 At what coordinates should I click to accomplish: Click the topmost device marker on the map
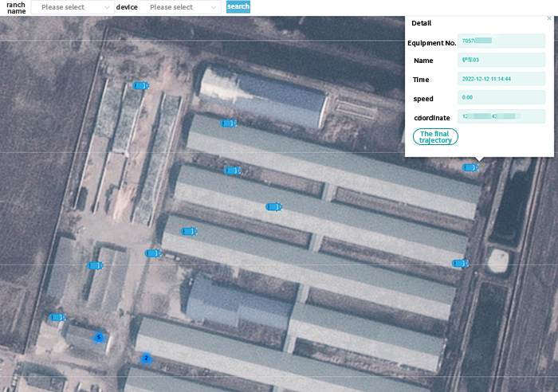point(140,85)
